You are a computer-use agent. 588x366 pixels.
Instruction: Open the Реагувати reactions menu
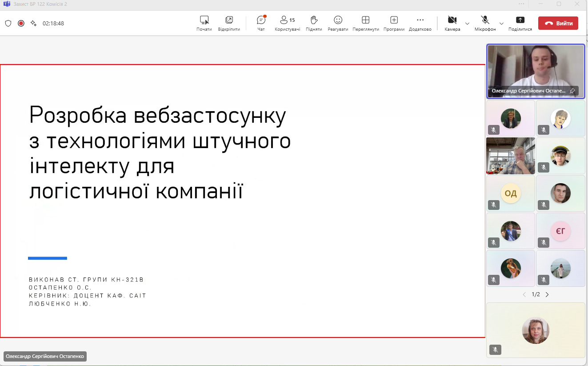coord(338,23)
